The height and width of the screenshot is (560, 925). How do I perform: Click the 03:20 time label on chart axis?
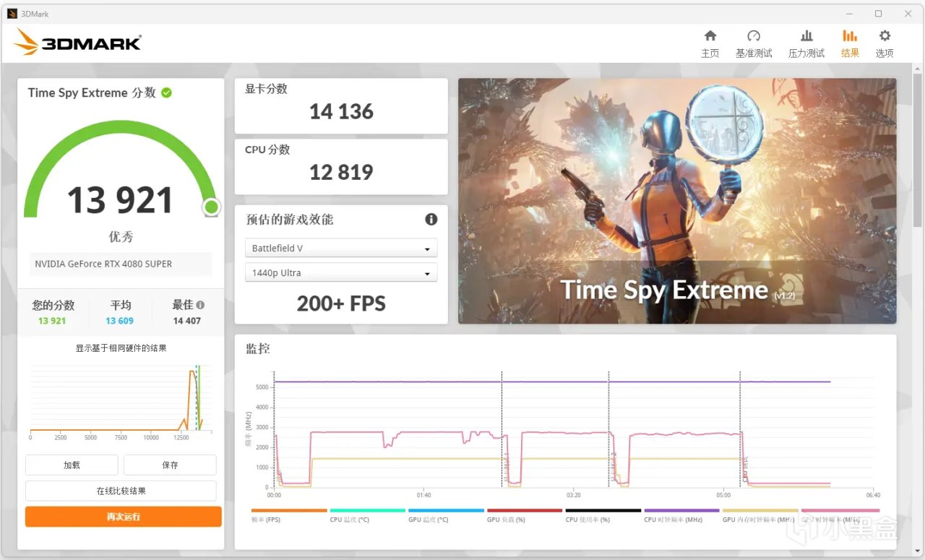pos(574,496)
